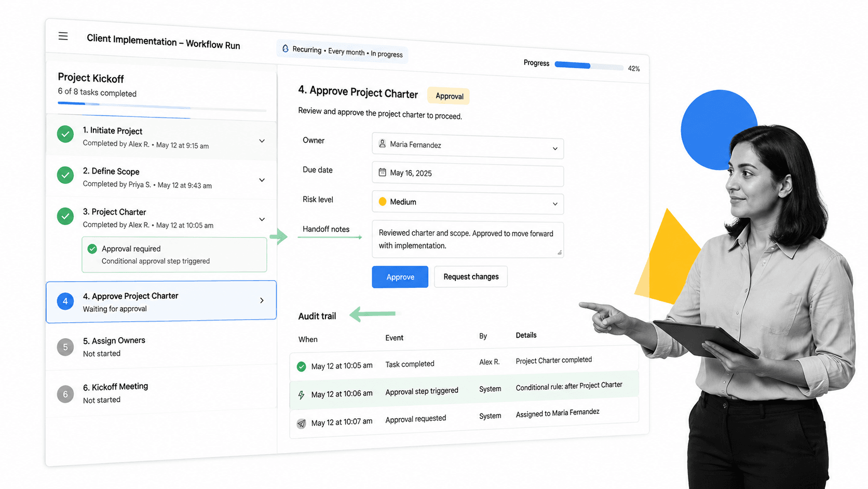The height and width of the screenshot is (489, 868).
Task: Open the hamburger menu icon
Action: 63,36
